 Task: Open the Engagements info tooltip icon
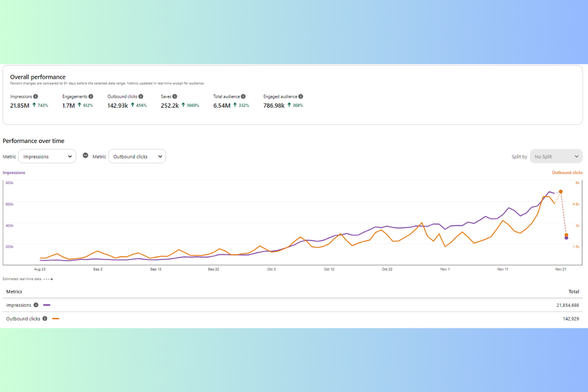pos(91,97)
